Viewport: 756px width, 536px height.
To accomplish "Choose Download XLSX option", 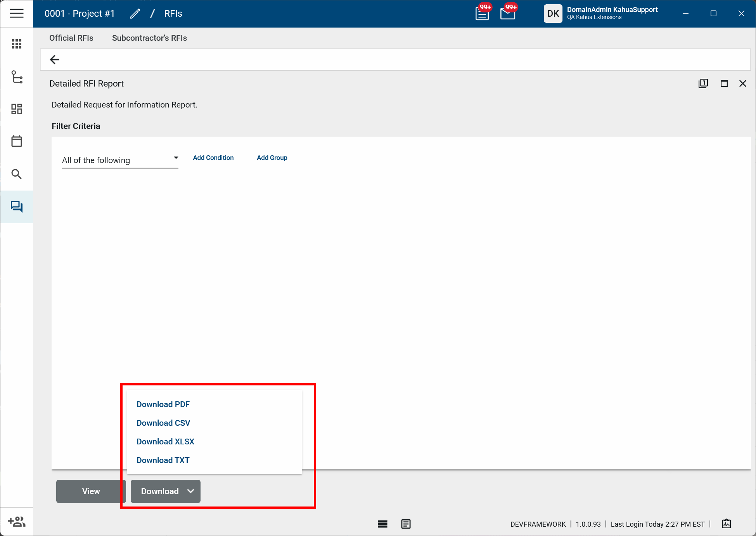I will (165, 442).
